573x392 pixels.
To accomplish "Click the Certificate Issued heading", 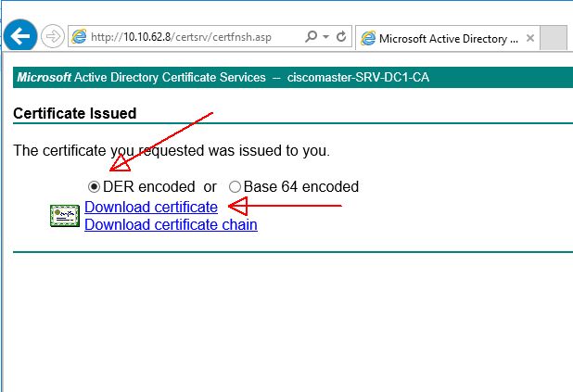I will (75, 113).
